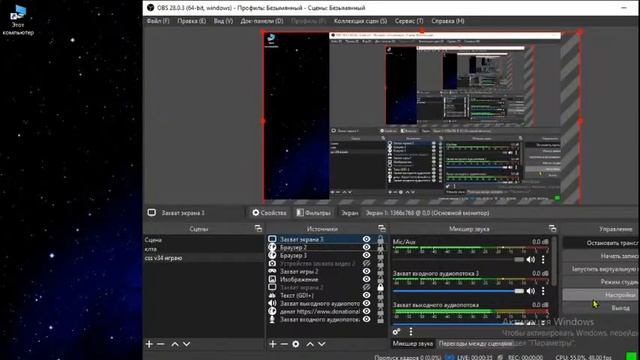Open advanced audio properties gear in mixer
This screenshot has width=640, height=360.
[x=396, y=331]
